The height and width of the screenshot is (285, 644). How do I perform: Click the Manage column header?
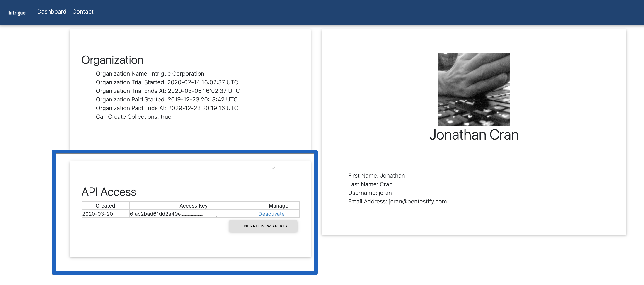(x=278, y=205)
